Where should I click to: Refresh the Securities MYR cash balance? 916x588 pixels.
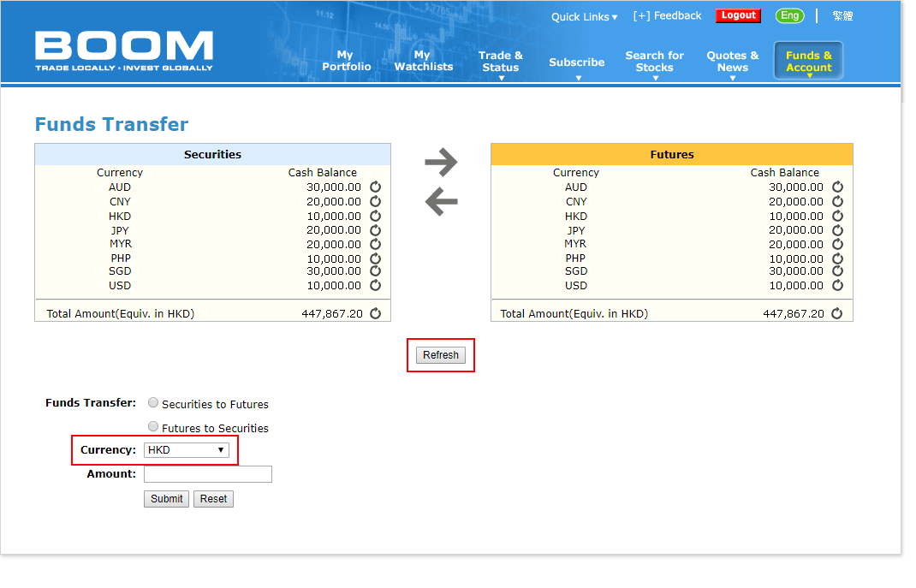pos(376,244)
